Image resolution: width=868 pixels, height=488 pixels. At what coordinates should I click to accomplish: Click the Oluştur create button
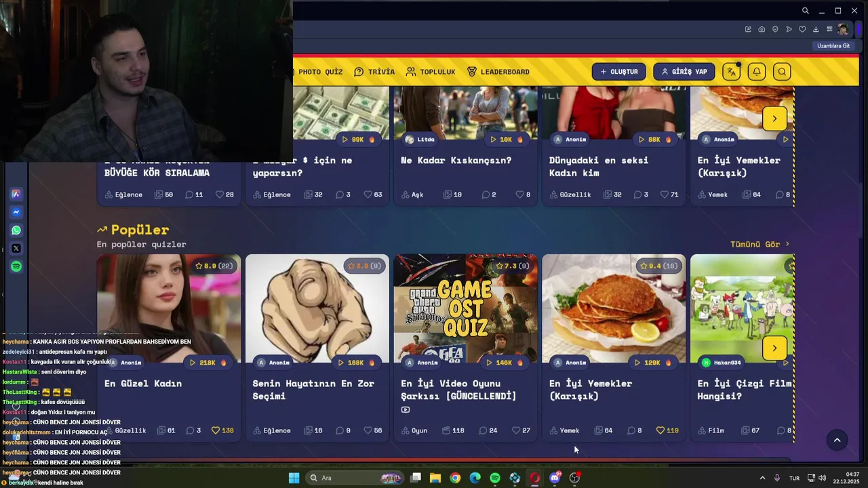click(x=618, y=72)
